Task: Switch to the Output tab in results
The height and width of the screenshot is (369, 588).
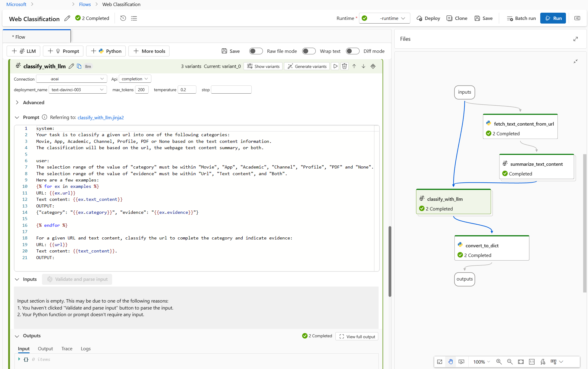Action: coord(46,348)
